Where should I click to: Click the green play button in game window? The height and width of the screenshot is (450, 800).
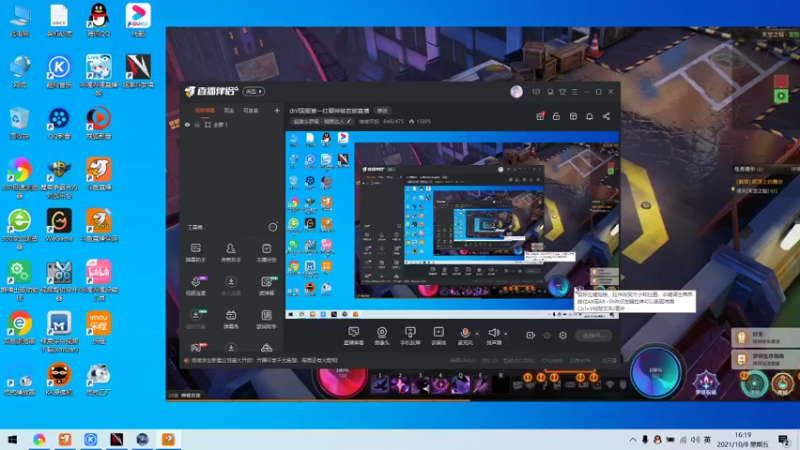coord(781,96)
